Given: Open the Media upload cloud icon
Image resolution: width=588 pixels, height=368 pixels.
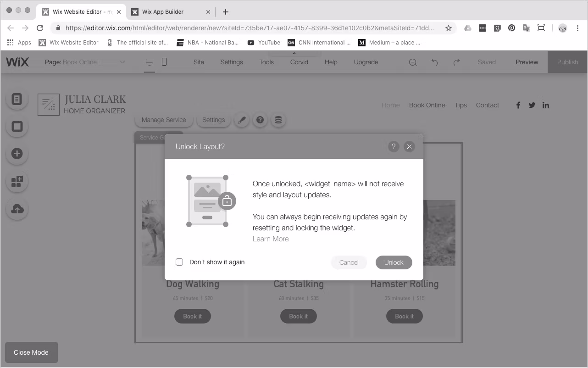Looking at the screenshot, I should click(17, 209).
